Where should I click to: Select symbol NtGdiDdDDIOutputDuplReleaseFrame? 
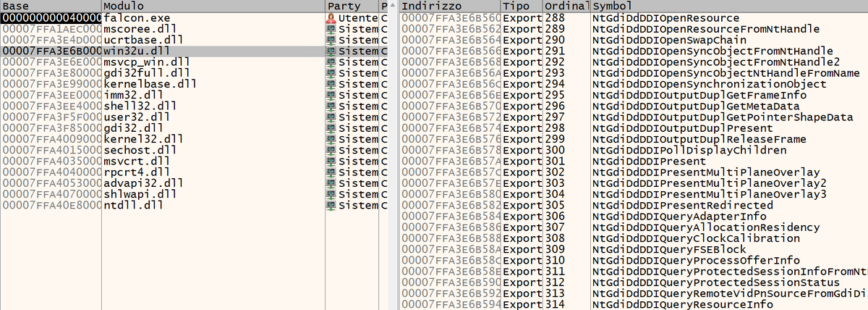(x=699, y=139)
